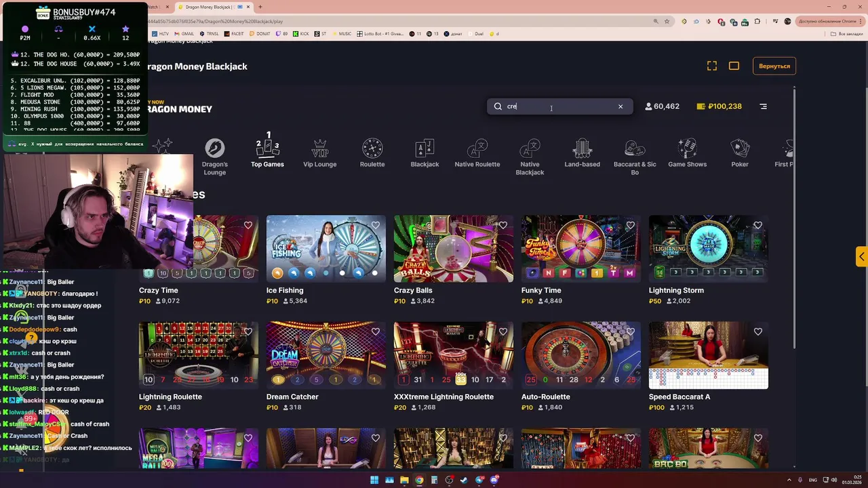This screenshot has width=868, height=488.
Task: Click the ₽100,238 balance display
Action: click(719, 106)
